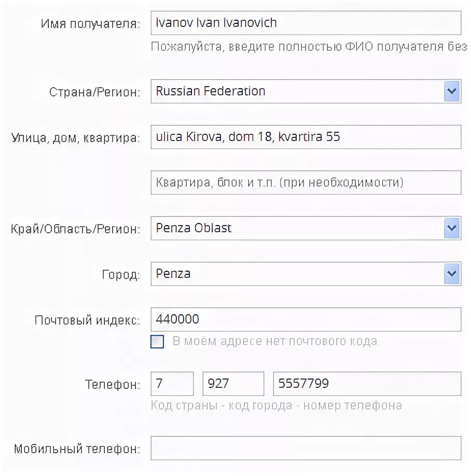
Task: Click the 'Имя получателя' label
Action: point(90,24)
